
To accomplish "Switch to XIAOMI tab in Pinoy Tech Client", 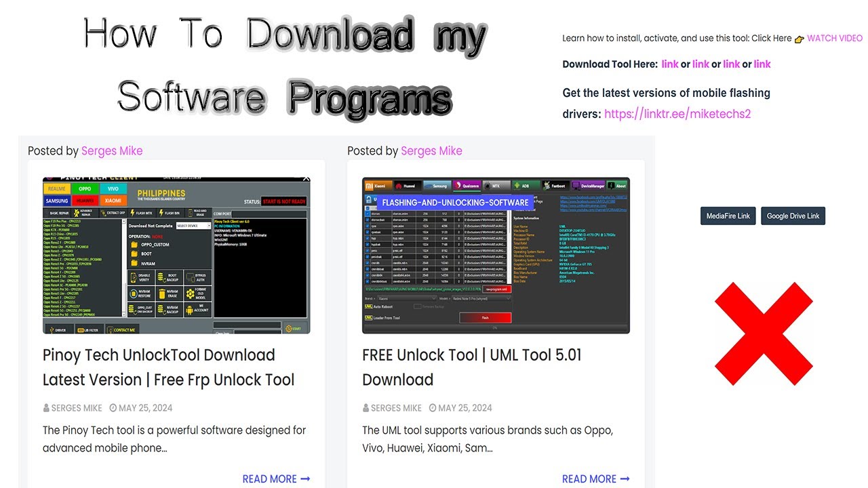I will 113,201.
